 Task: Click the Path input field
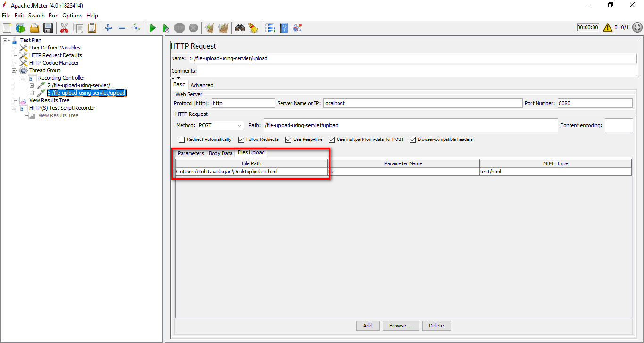tap(411, 125)
